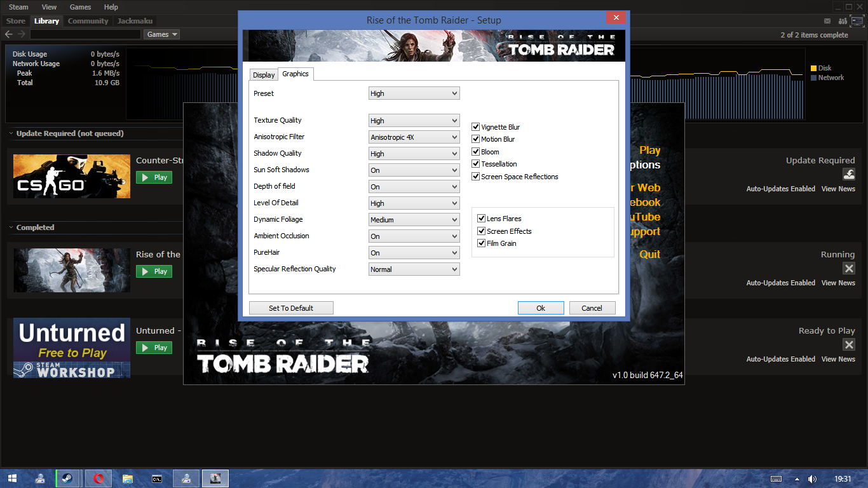
Task: Click the CS:GO game thumbnail
Action: (x=72, y=176)
